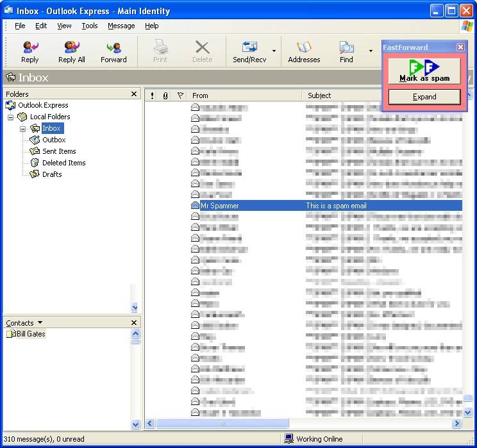Click the Reply All toolbar button

(72, 52)
